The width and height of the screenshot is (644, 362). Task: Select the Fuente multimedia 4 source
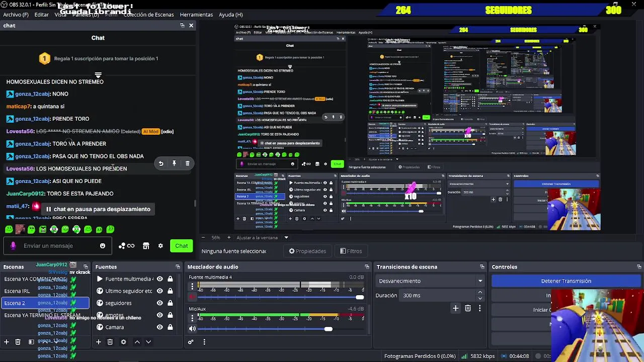click(129, 279)
